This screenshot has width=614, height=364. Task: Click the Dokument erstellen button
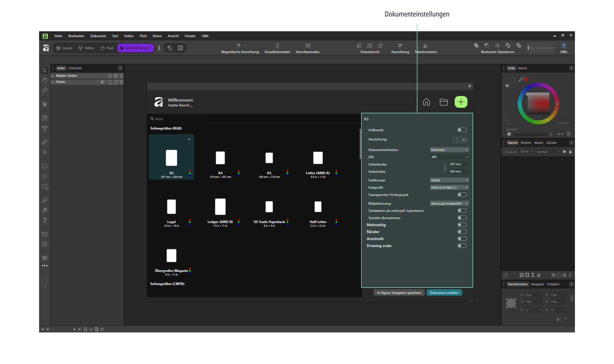point(444,293)
